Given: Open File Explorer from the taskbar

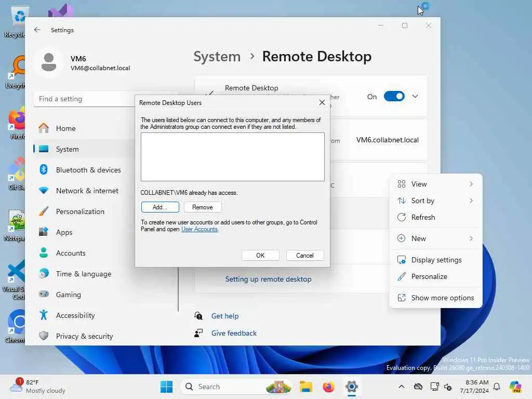Looking at the screenshot, I should tap(305, 387).
